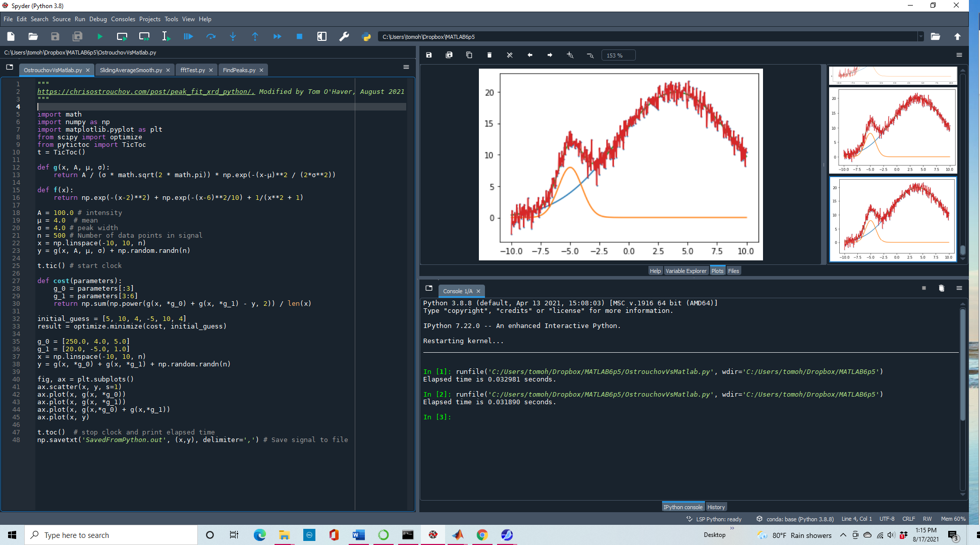Open Preferences via the wrench icon
The height and width of the screenshot is (545, 980).
344,36
